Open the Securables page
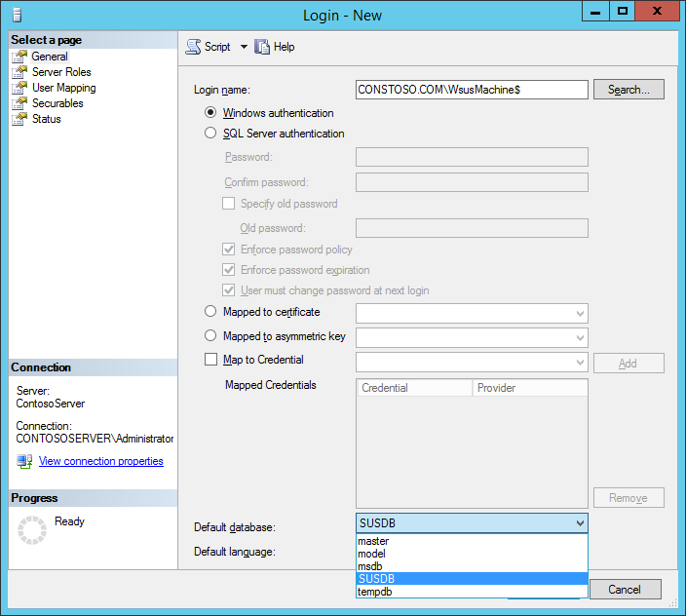Viewport: 686px width, 616px height. click(x=57, y=103)
